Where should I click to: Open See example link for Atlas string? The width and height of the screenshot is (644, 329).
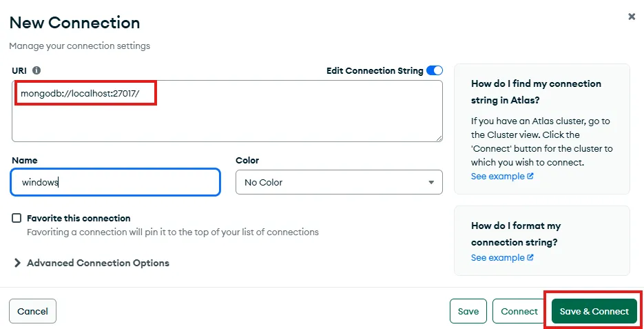pyautogui.click(x=497, y=177)
